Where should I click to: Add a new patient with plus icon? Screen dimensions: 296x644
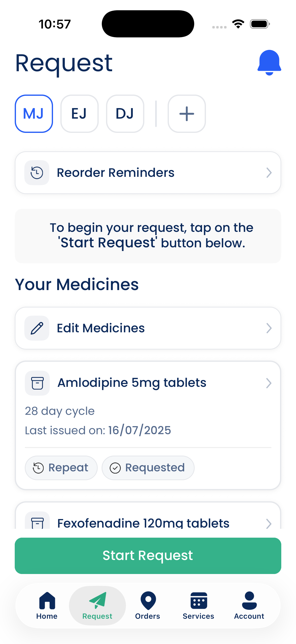click(x=187, y=114)
